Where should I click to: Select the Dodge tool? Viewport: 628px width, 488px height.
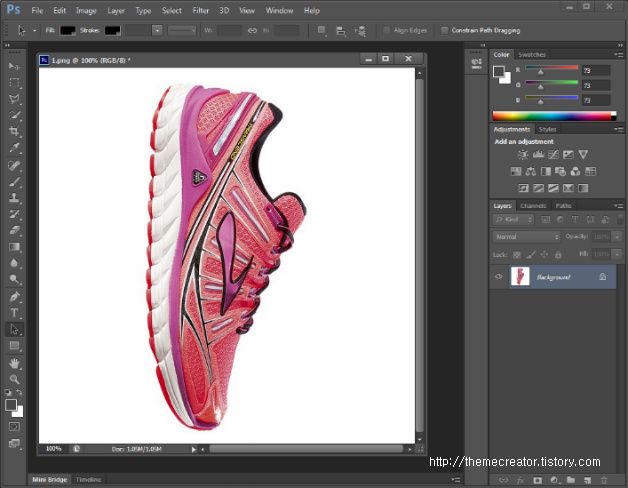[x=14, y=279]
